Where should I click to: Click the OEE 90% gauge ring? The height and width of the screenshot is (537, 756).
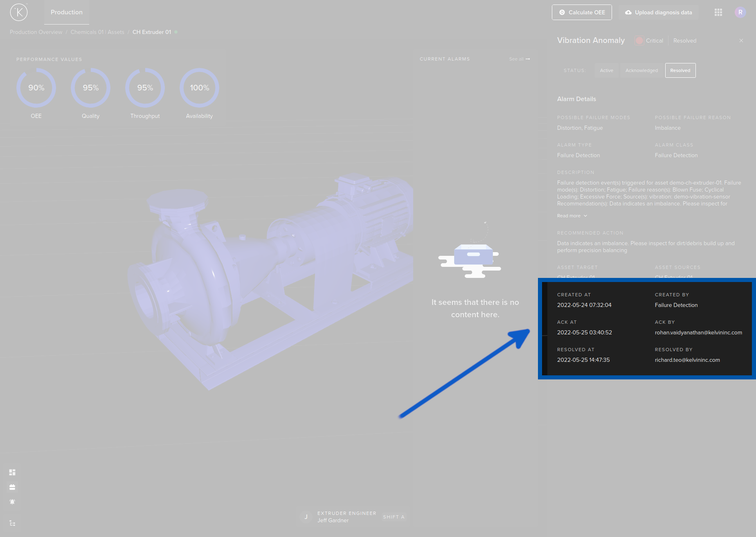(x=36, y=88)
